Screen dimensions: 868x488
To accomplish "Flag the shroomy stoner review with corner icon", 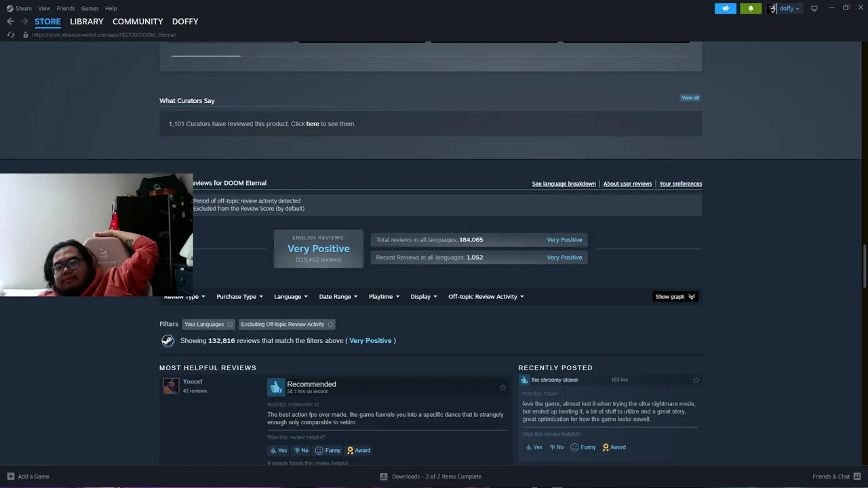I will 696,380.
